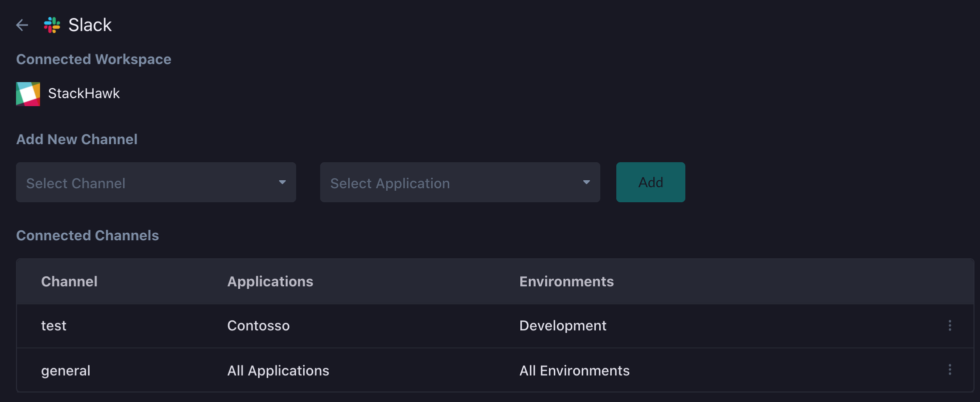Open options menu for test channel
980x402 pixels.
(x=949, y=325)
